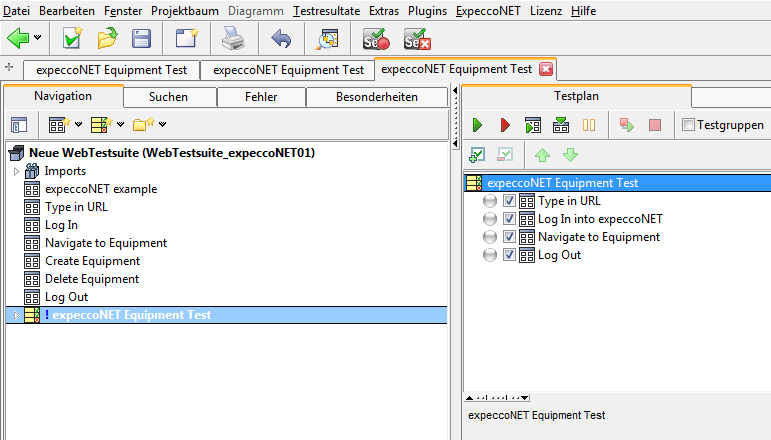
Task: Uncheck the Log Out test step
Action: tap(509, 255)
